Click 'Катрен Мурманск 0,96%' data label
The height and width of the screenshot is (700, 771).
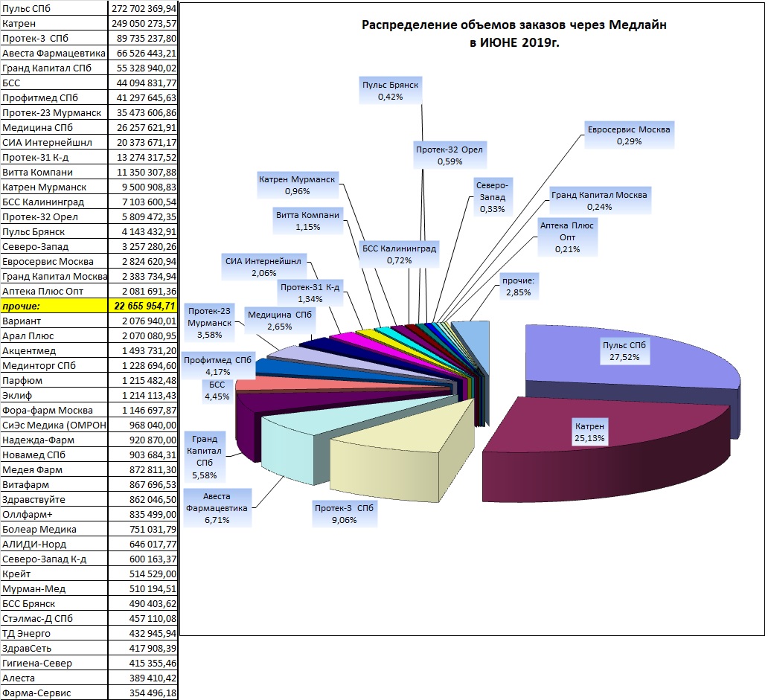pyautogui.click(x=297, y=185)
